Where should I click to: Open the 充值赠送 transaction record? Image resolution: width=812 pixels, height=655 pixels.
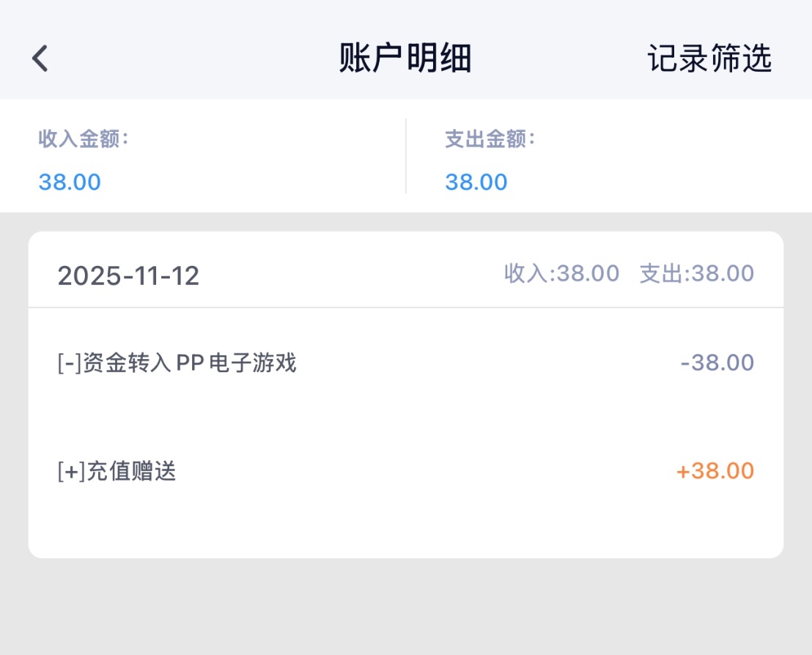click(132, 471)
